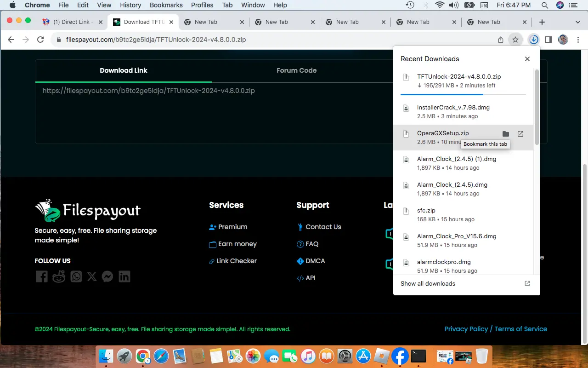Select the 'Download Link' tab
The image size is (588, 368).
124,70
